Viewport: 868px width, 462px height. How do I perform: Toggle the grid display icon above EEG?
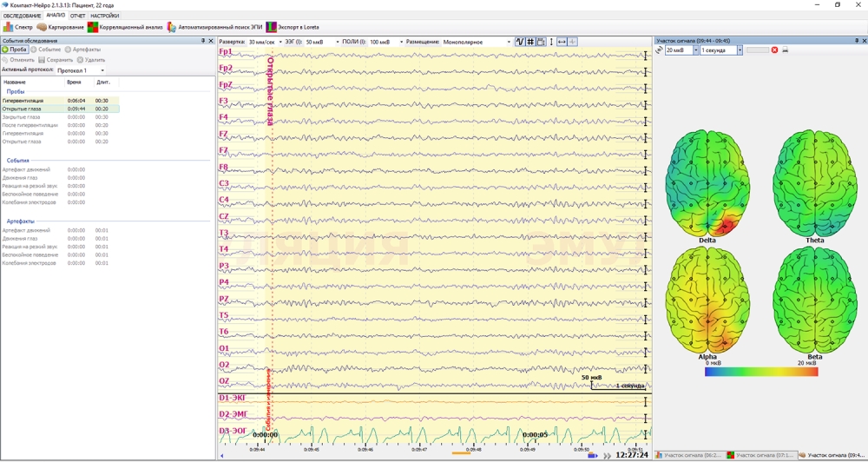(530, 42)
